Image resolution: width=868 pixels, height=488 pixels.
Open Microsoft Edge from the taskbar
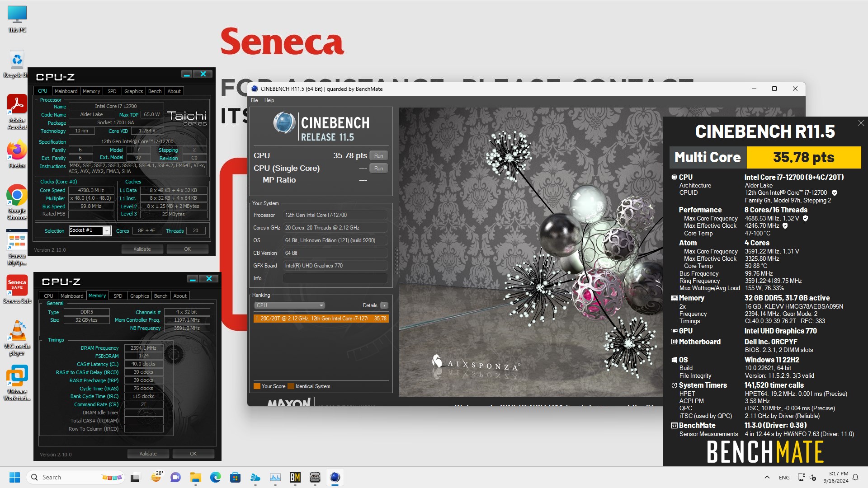click(x=215, y=477)
